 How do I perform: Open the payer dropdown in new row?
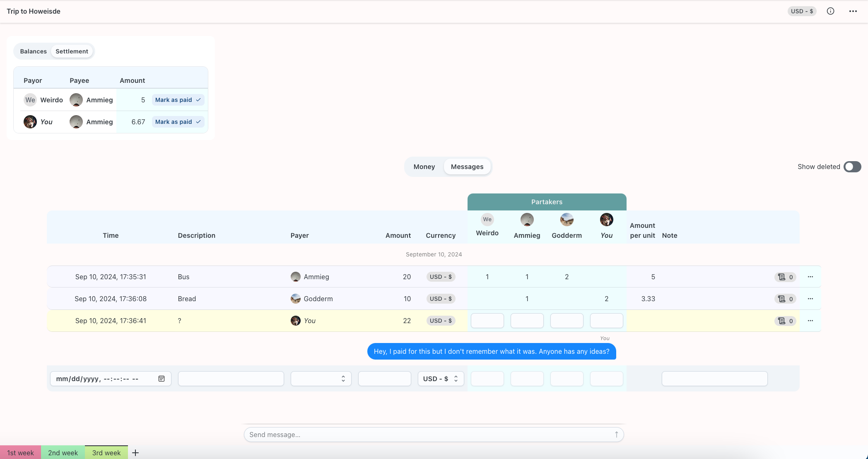[321, 379]
